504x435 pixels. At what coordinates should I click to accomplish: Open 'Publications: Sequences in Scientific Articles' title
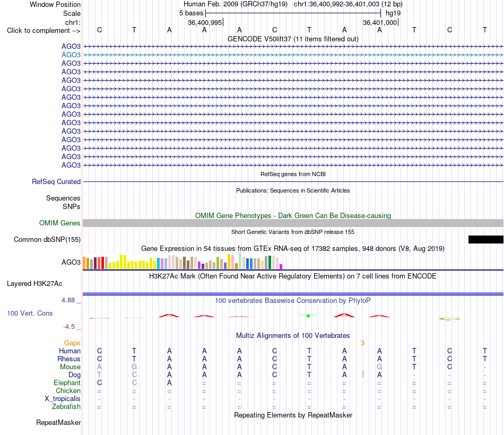coord(293,190)
